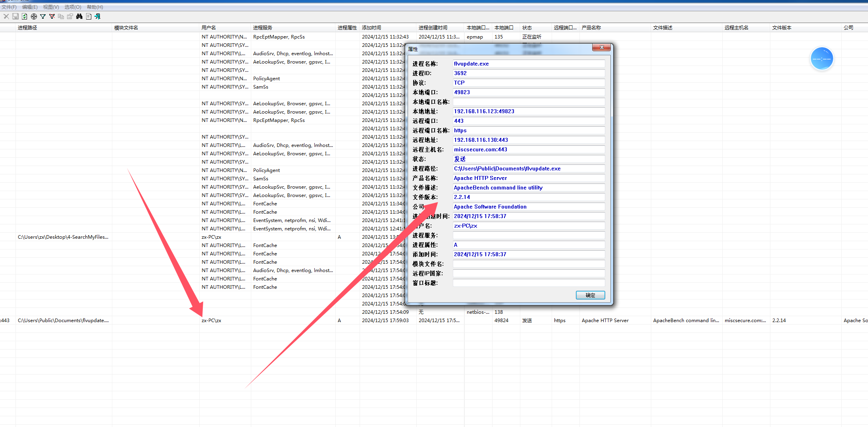Click the dialog 产品名称 field Apache HTTP Server
Viewport: 868px width, 427px height.
(x=529, y=178)
